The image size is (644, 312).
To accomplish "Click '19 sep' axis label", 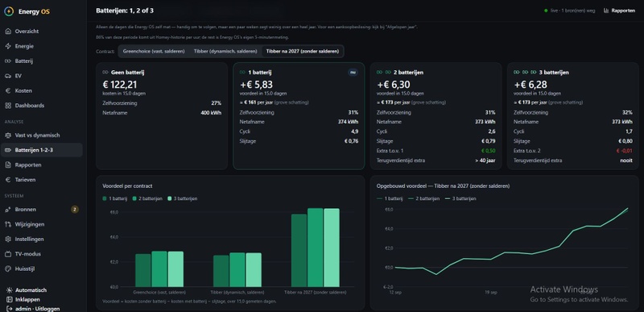I will tap(491, 293).
